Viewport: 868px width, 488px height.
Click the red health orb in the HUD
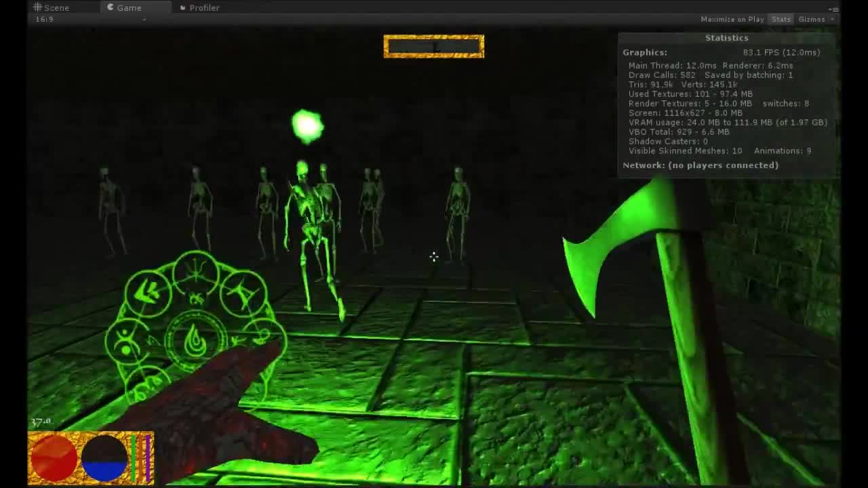53,457
